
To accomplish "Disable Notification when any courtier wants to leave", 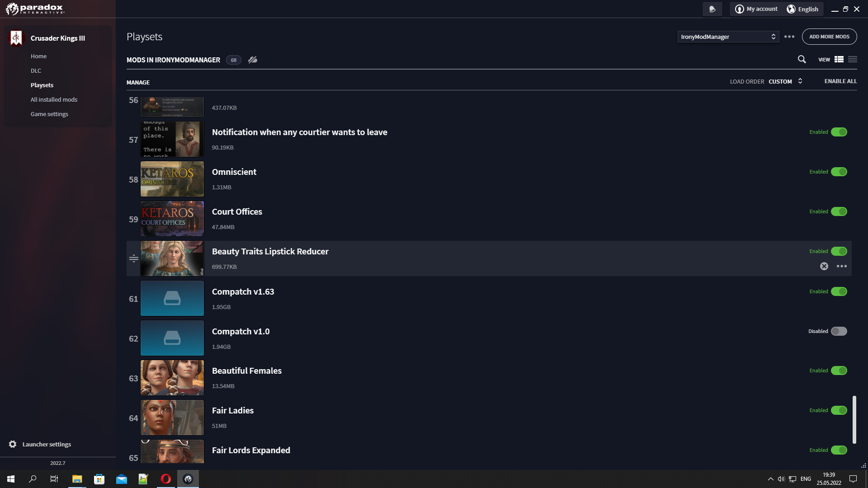I will 839,132.
